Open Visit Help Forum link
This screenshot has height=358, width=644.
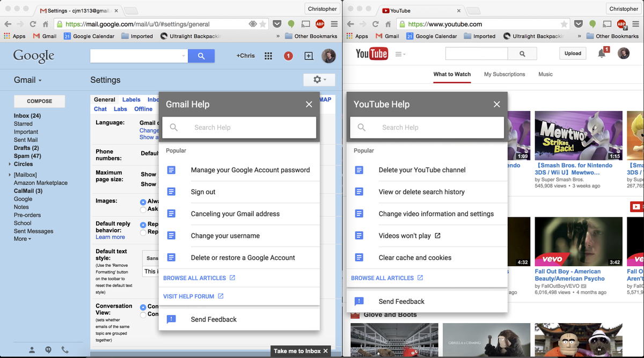click(193, 296)
